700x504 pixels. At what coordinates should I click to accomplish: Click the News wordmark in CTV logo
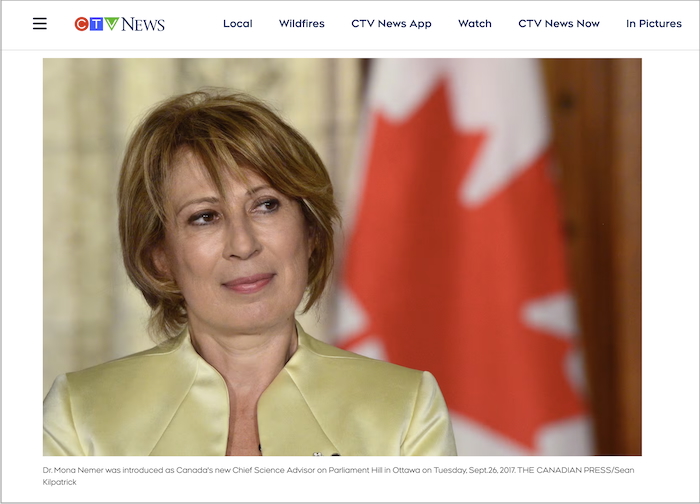143,24
